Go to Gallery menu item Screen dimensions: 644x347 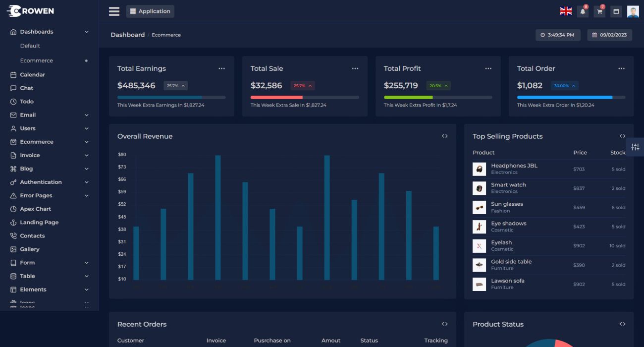point(30,249)
